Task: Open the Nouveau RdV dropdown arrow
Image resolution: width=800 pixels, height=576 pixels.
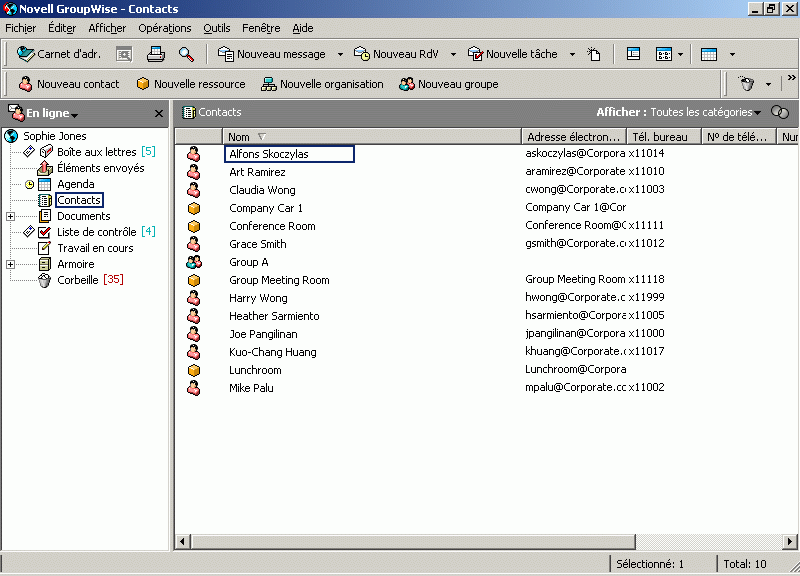Action: 453,55
